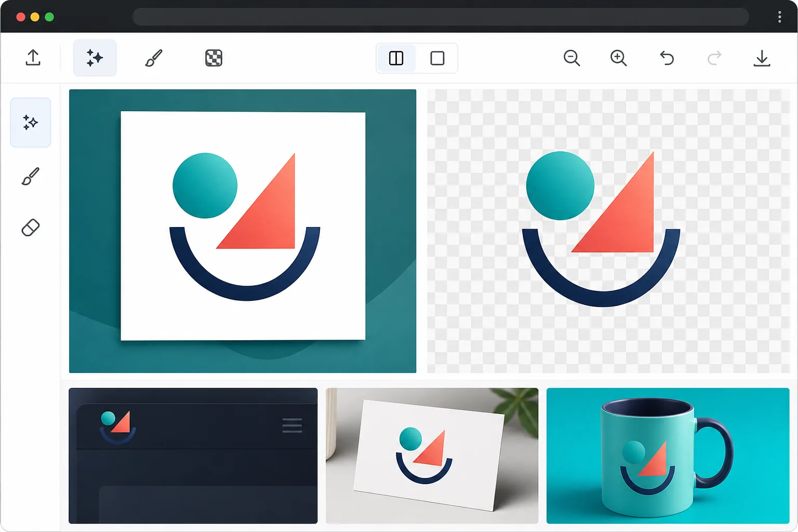Image resolution: width=798 pixels, height=532 pixels.
Task: Undo the last action
Action: coord(667,58)
